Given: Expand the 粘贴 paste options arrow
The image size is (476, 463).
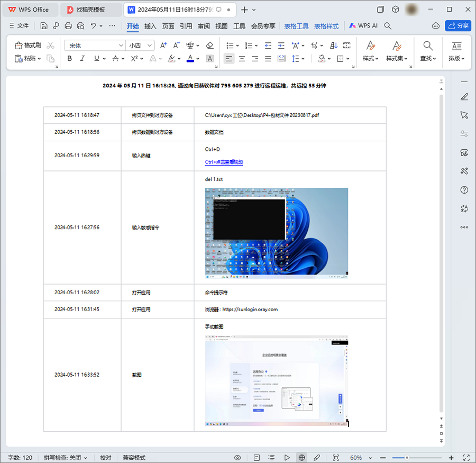Looking at the screenshot, I should pos(40,59).
